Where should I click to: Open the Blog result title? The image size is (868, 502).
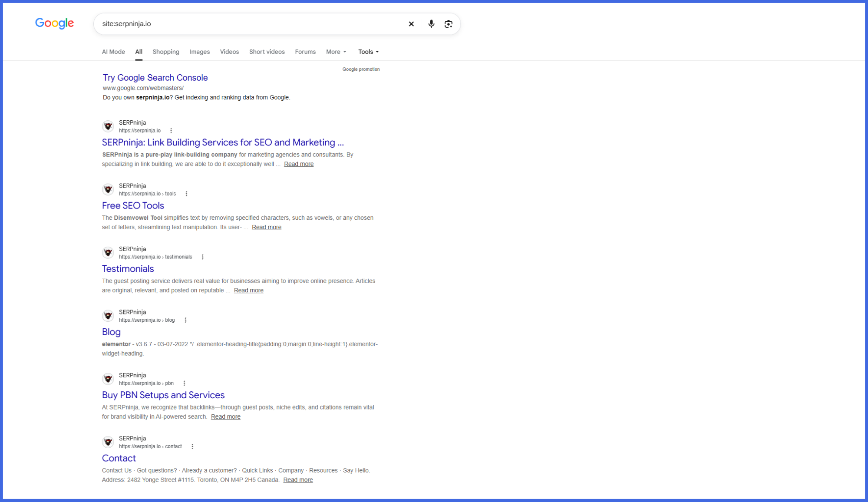(111, 332)
